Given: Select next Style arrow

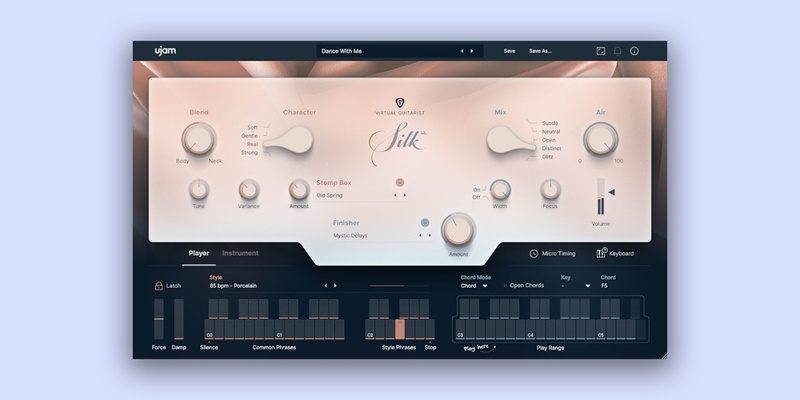Looking at the screenshot, I should pos(335,286).
